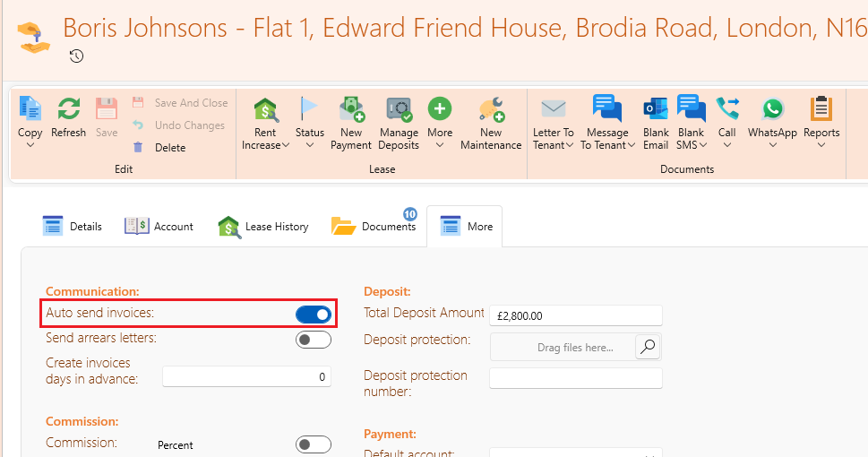Screen dimensions: 868x457
Task: Open the New Payment icon
Action: pos(351,109)
